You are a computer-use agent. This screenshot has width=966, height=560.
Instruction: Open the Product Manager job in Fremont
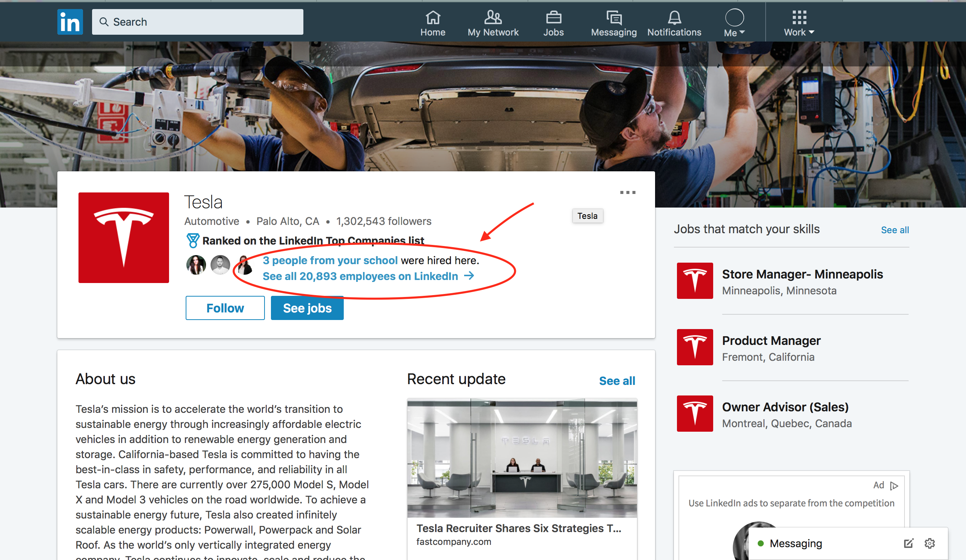pyautogui.click(x=771, y=340)
